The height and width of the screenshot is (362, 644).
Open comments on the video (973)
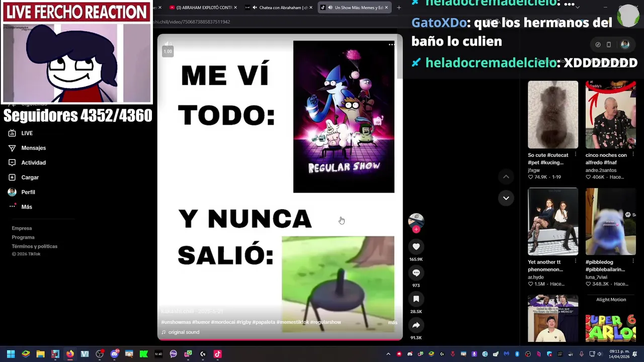(416, 273)
